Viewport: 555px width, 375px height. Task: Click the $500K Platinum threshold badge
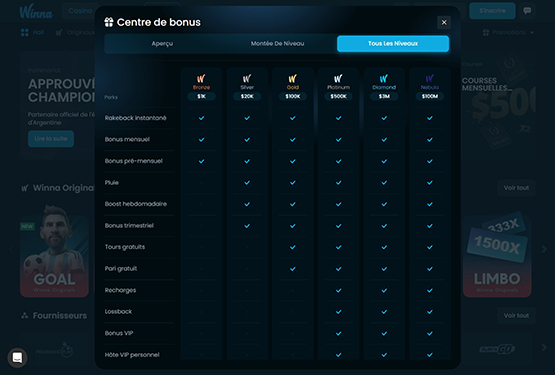[338, 96]
